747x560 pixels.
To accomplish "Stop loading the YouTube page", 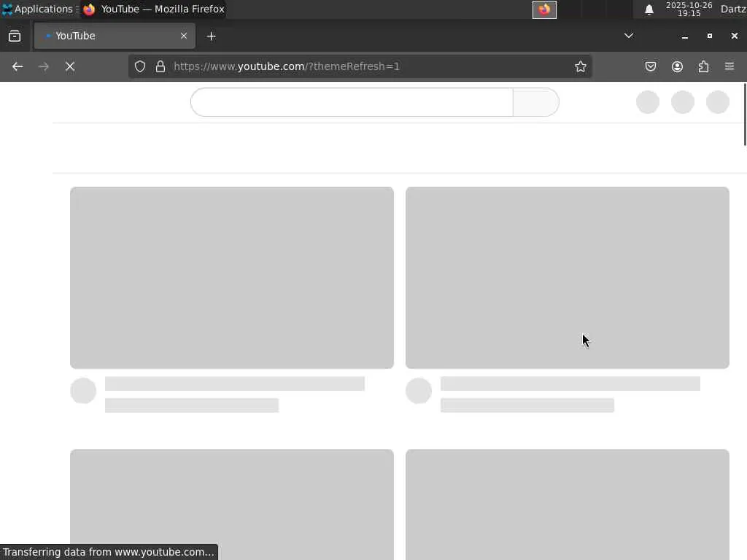I will (x=70, y=66).
